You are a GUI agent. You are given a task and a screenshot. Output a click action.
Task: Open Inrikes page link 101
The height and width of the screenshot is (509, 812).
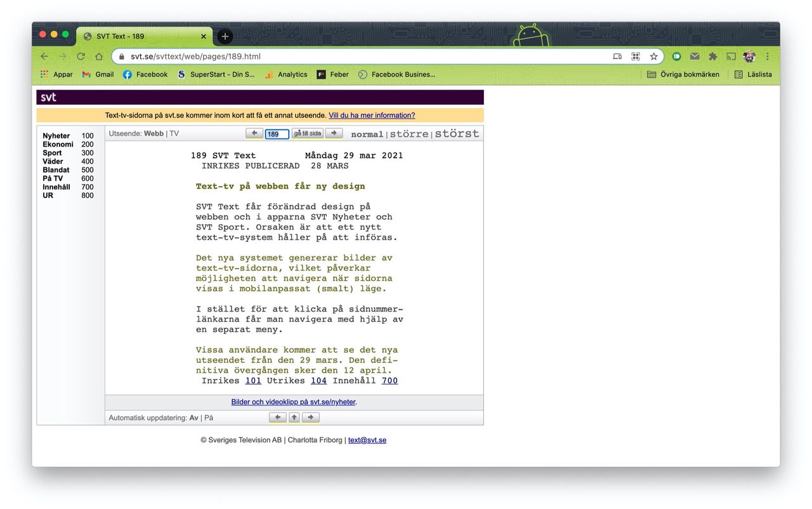(253, 381)
